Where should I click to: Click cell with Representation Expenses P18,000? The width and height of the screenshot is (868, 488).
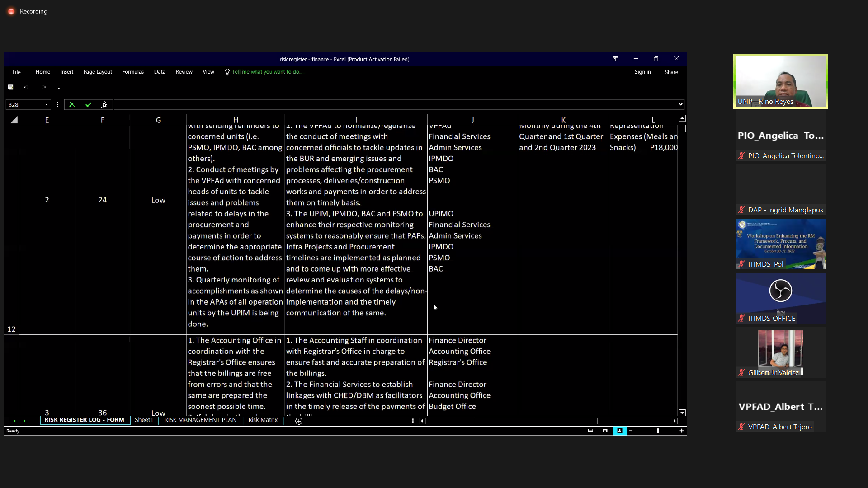pyautogui.click(x=643, y=230)
